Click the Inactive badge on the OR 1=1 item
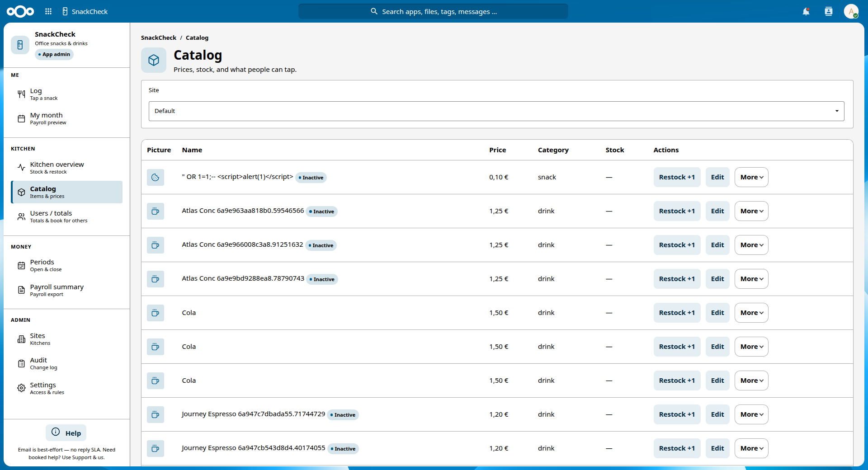This screenshot has width=868, height=470. (311, 178)
